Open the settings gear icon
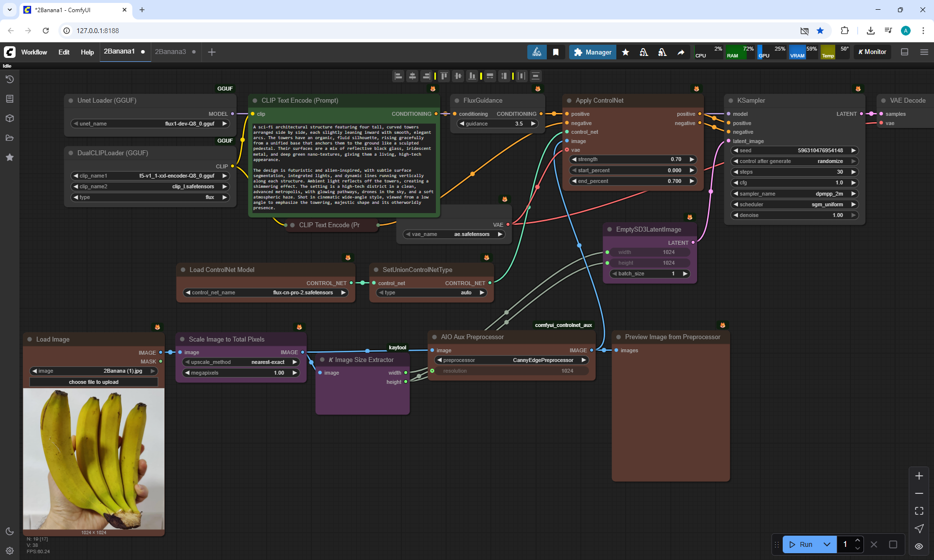Image resolution: width=934 pixels, height=560 pixels. [10, 551]
